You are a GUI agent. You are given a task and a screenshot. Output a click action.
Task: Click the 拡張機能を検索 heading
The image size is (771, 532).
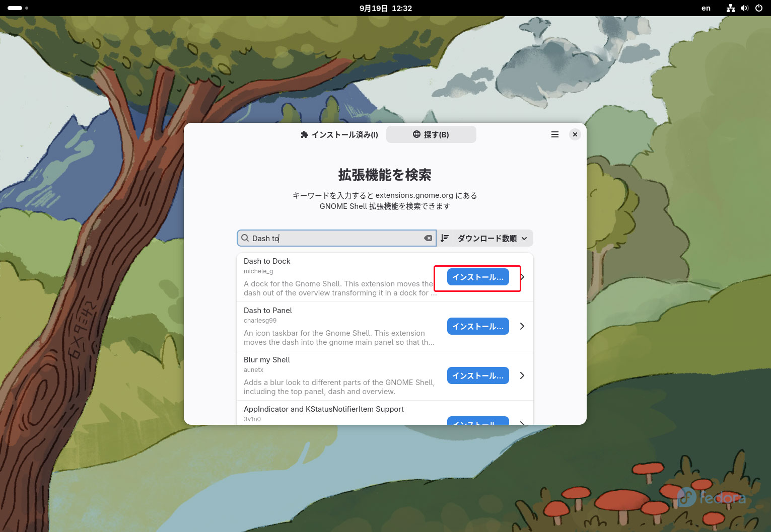tap(385, 175)
